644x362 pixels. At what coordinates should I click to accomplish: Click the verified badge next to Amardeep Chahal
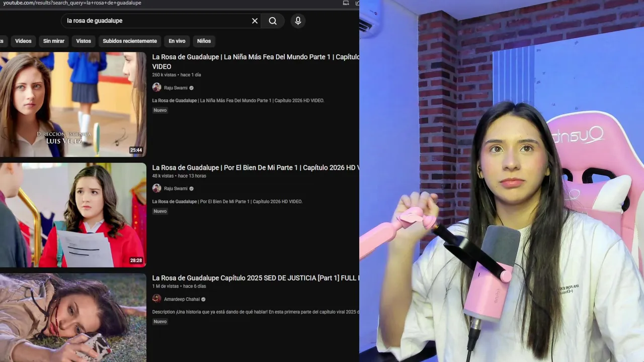203,299
